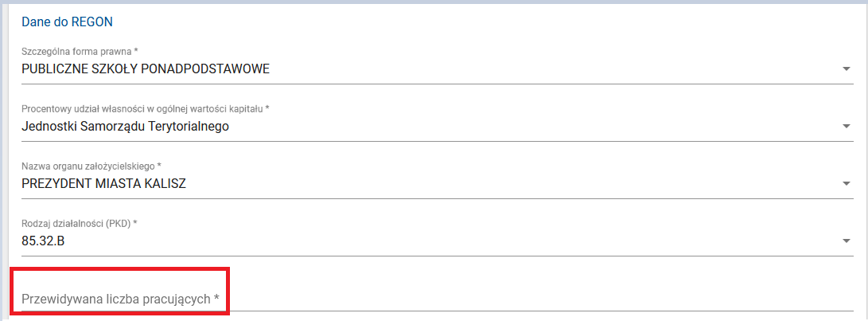Image resolution: width=868 pixels, height=321 pixels.
Task: Expand Nazwa organu założycielskiego dropdown arrow
Action: [846, 185]
